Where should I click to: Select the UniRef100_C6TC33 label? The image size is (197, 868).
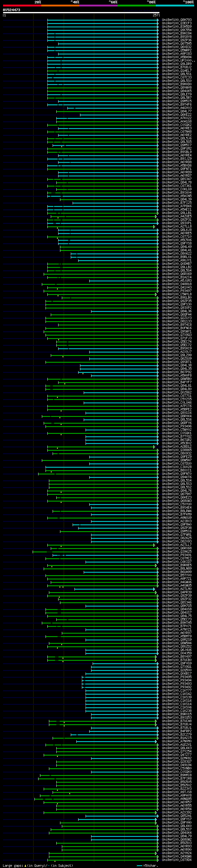click(177, 78)
